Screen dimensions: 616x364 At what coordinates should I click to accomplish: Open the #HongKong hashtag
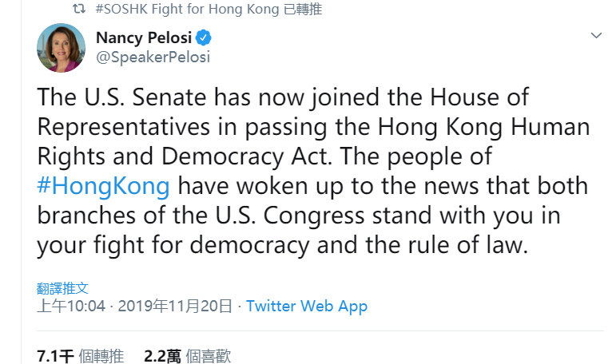[x=103, y=186]
